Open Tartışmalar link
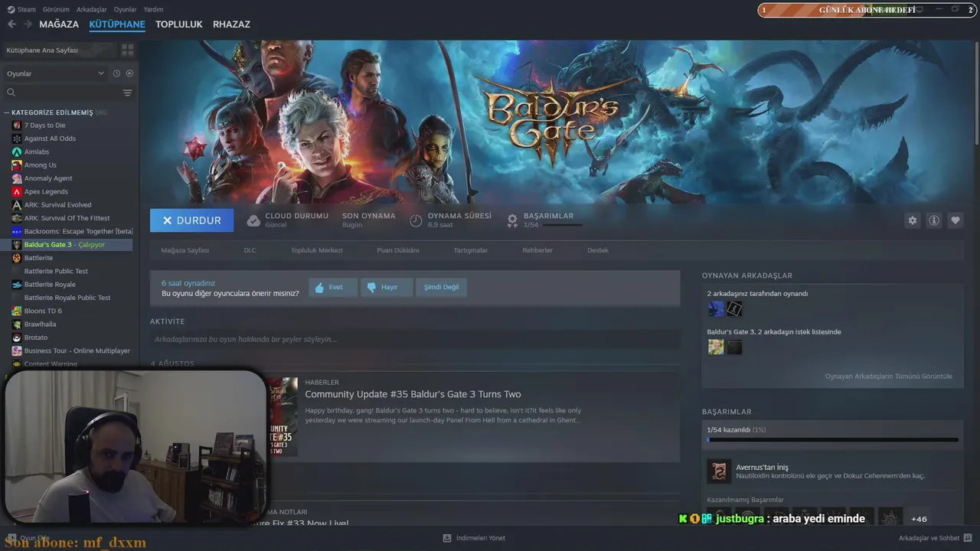Image resolution: width=980 pixels, height=551 pixels. pyautogui.click(x=471, y=250)
